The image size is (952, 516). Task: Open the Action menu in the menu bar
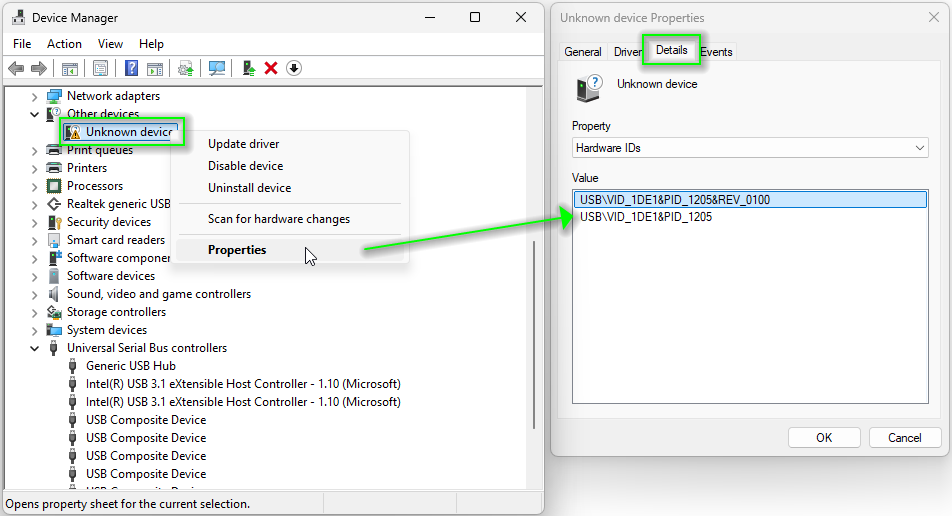click(64, 44)
